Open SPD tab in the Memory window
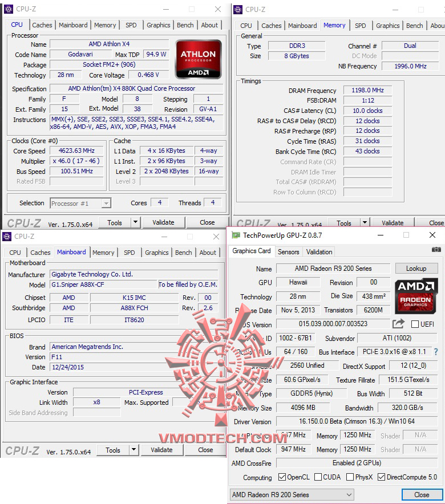 pyautogui.click(x=361, y=26)
